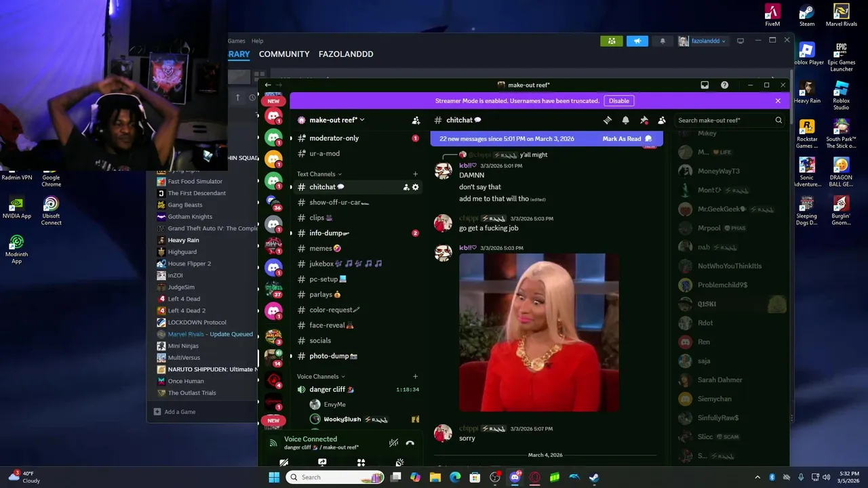
Task: Turn on camera in Discord voice panel
Action: [x=284, y=463]
